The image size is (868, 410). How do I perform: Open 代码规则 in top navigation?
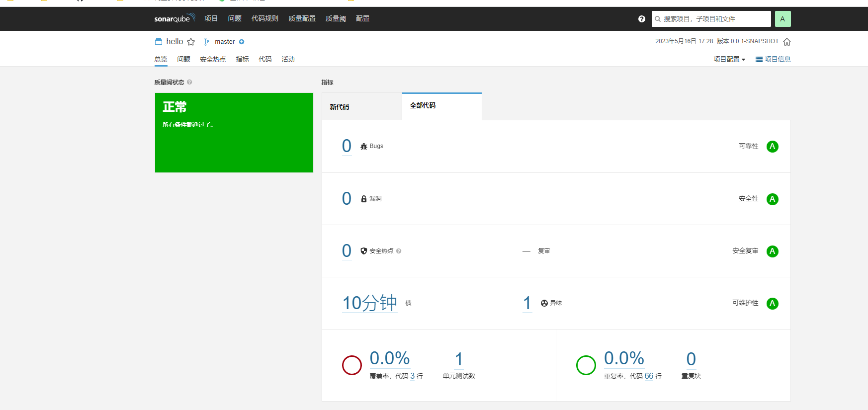coord(265,18)
